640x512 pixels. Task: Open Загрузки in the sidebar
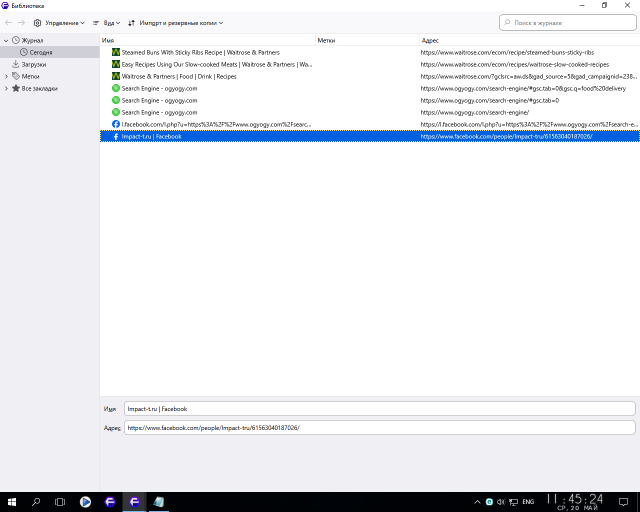[33, 65]
